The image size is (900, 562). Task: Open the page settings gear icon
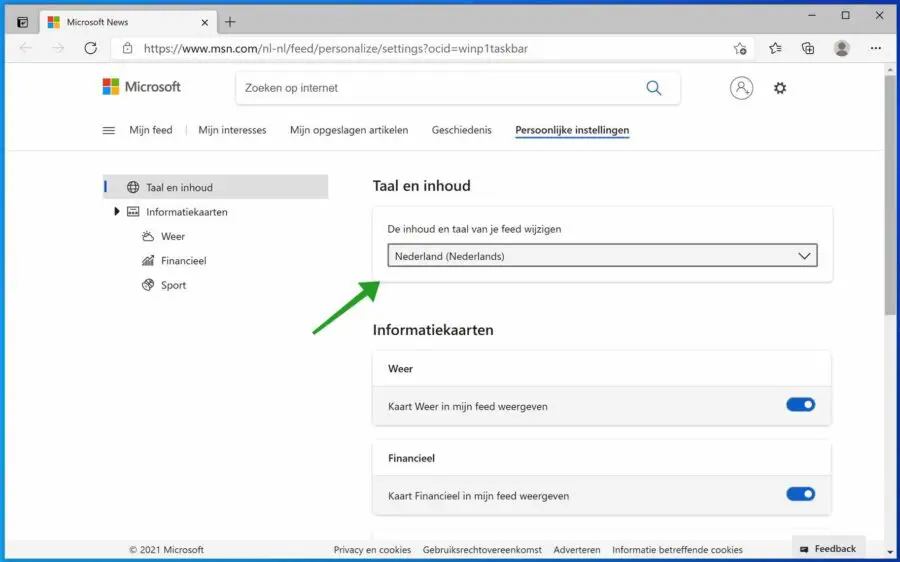coord(779,88)
